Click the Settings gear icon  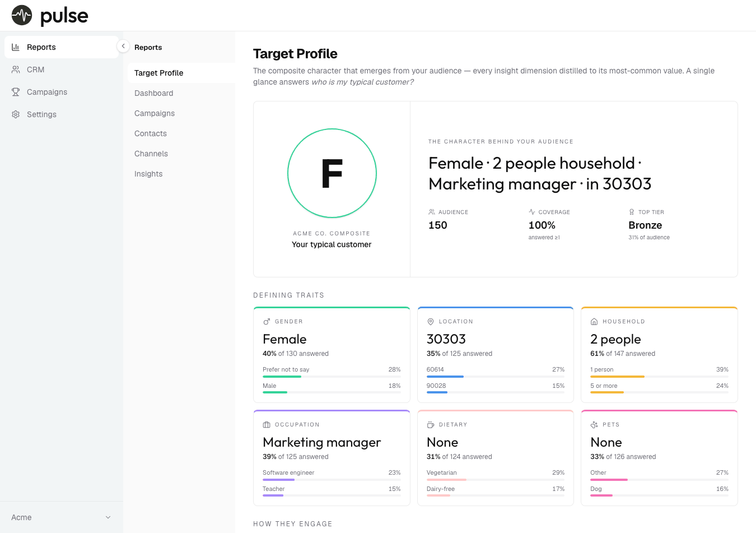point(16,114)
